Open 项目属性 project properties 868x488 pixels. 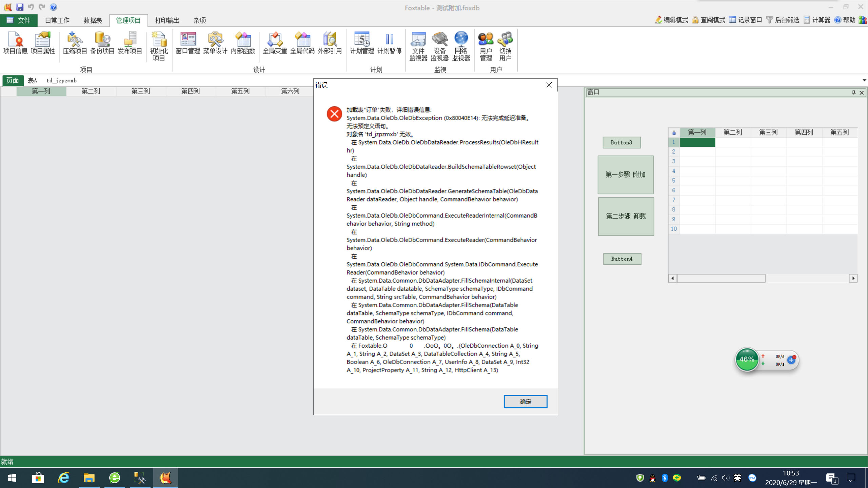click(43, 43)
